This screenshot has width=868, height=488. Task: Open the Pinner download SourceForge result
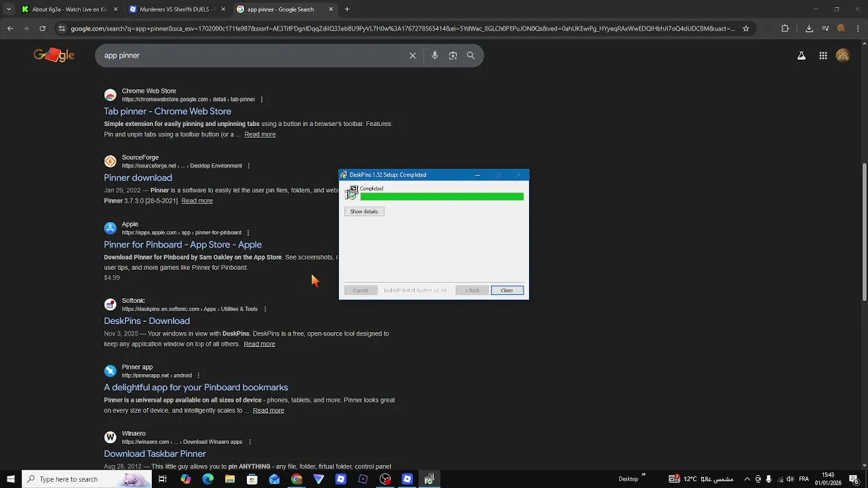(138, 178)
